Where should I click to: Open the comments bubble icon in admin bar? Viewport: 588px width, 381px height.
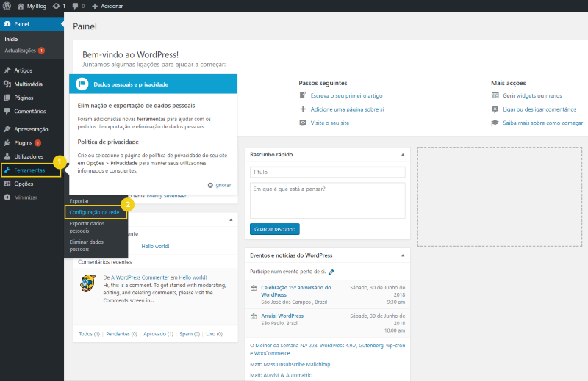coord(76,6)
